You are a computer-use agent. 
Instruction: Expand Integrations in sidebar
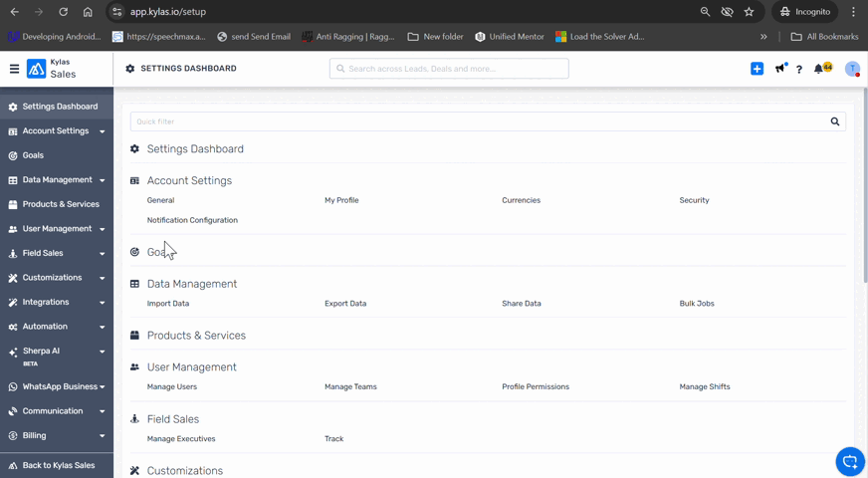(103, 303)
